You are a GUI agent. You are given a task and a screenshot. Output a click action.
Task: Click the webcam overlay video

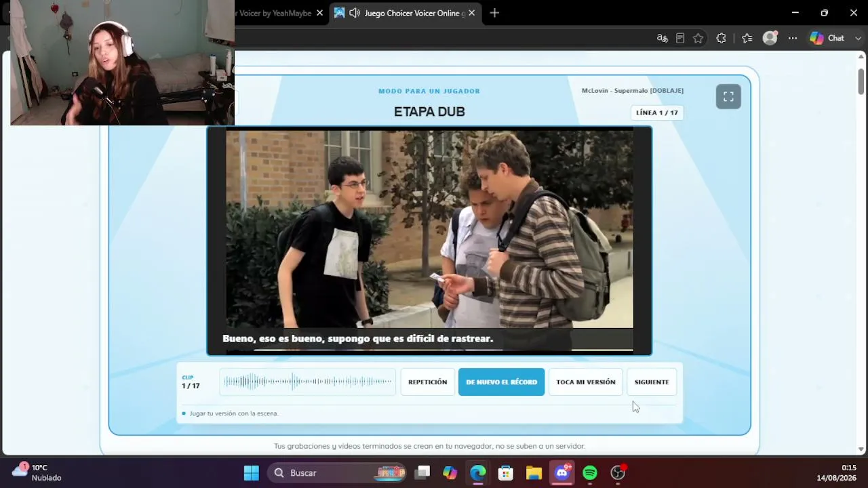(x=122, y=62)
